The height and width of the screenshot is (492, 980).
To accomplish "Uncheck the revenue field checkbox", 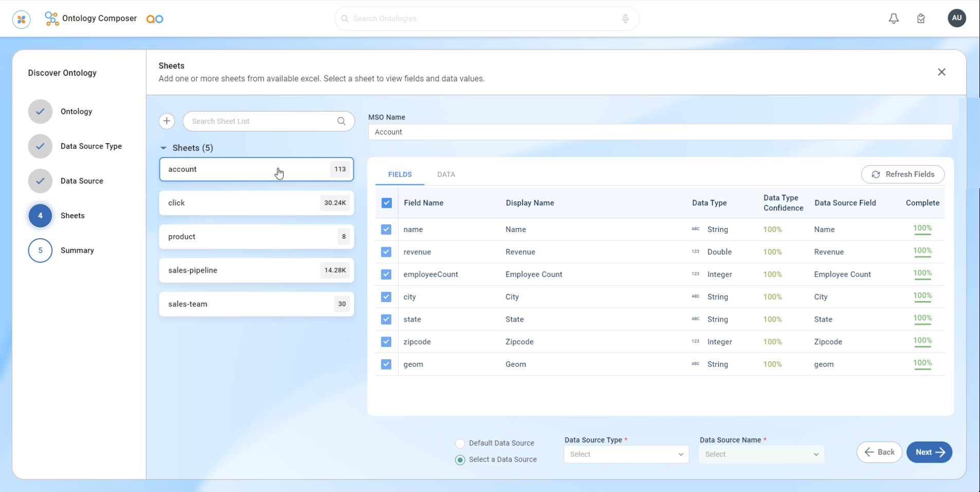I will point(386,252).
